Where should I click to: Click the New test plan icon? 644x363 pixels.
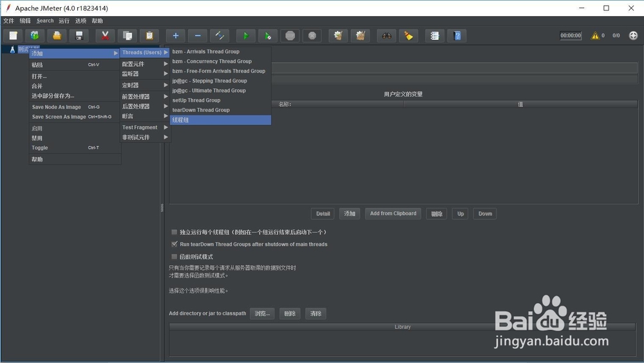(13, 36)
